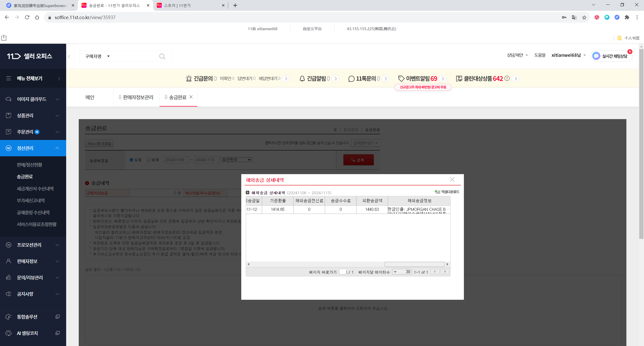The height and width of the screenshot is (346, 644).
Task: Click the search magnifier icon beside 구매자명
Action: click(162, 56)
